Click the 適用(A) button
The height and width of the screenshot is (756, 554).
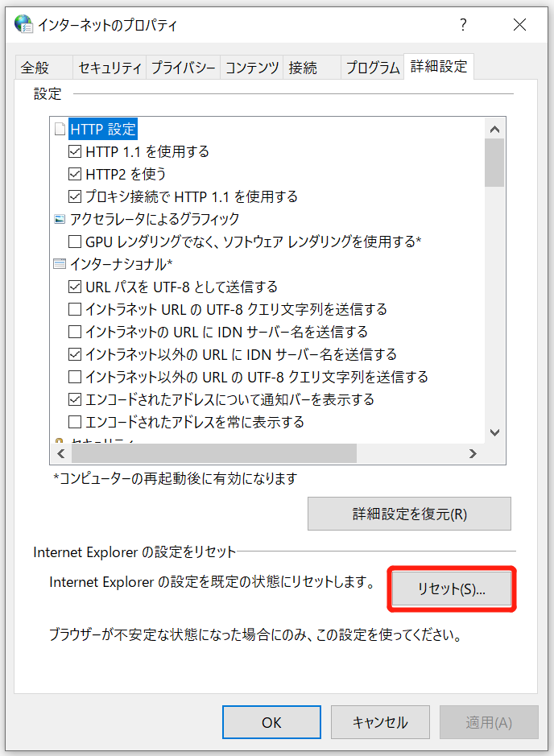pyautogui.click(x=489, y=722)
